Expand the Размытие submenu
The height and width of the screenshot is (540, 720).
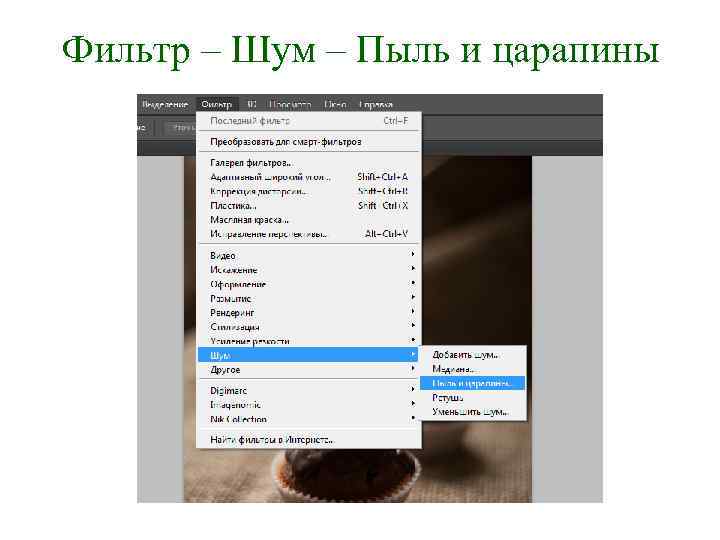coord(309,298)
